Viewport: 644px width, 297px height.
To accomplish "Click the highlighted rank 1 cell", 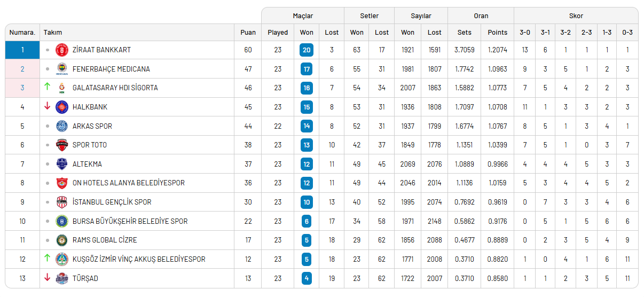I will pos(22,50).
